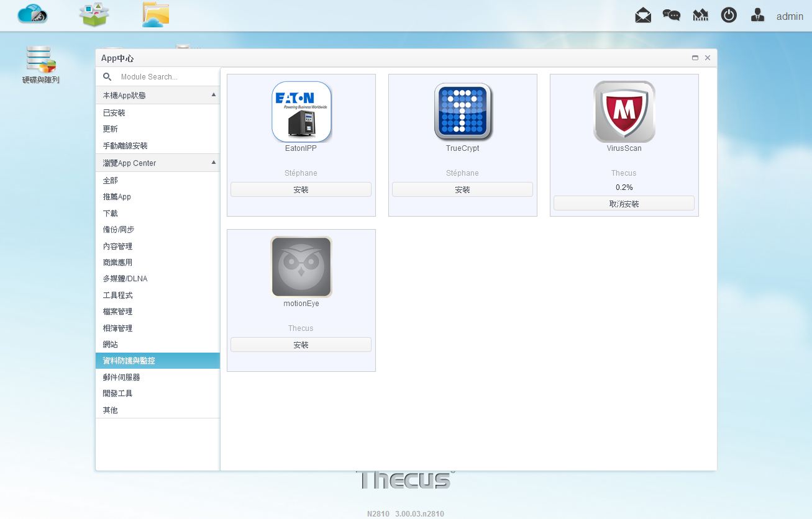Click the search magnifier icon
812x519 pixels.
pos(107,76)
